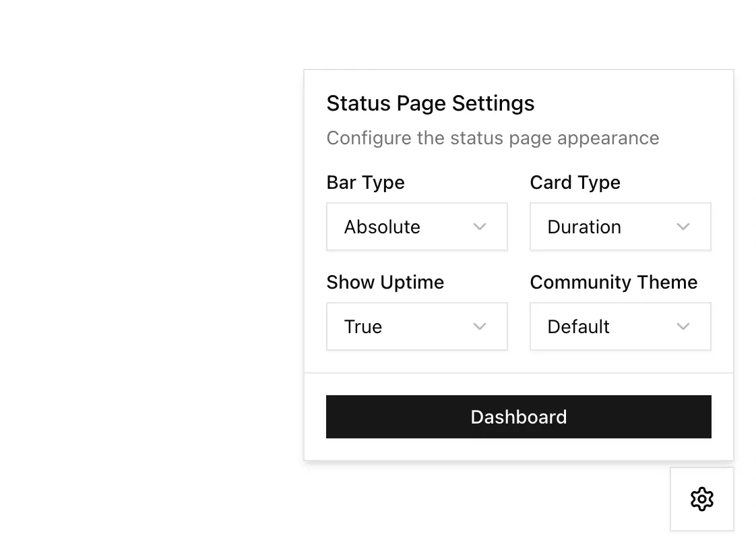Image resolution: width=756 pixels, height=553 pixels.
Task: Expand the Absolute selector chevron
Action: 480,227
